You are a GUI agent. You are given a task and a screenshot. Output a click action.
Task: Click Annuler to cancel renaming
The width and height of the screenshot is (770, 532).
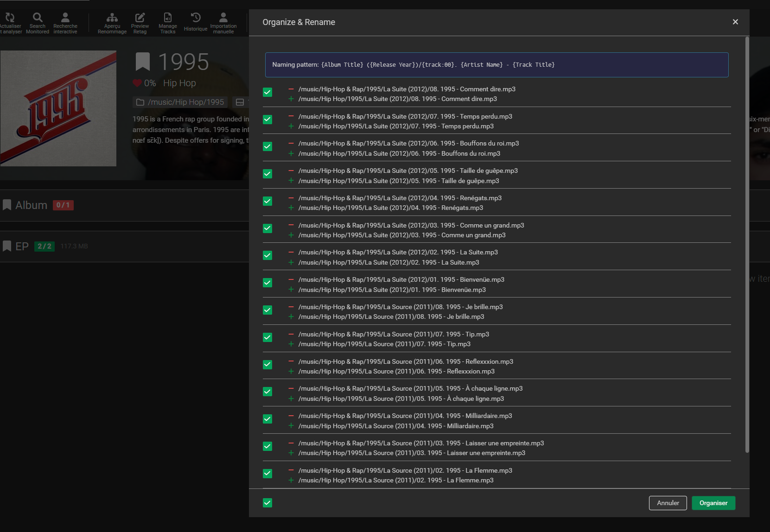(x=668, y=503)
